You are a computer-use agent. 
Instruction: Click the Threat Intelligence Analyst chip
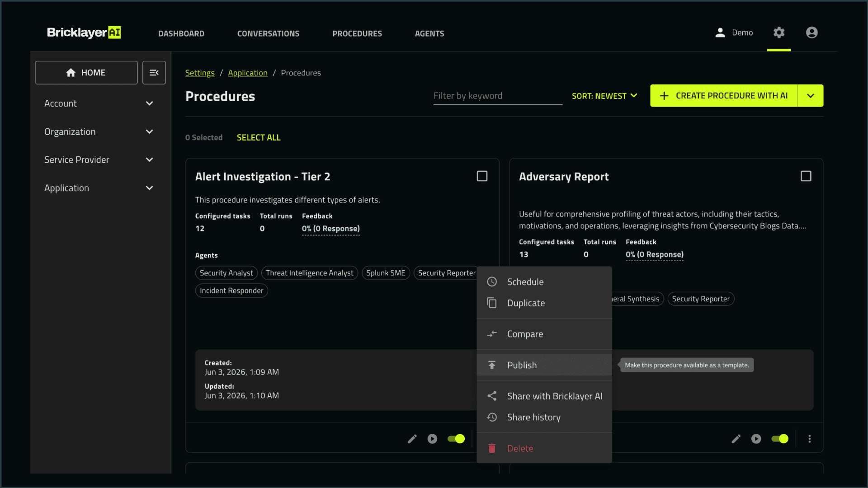coord(310,273)
